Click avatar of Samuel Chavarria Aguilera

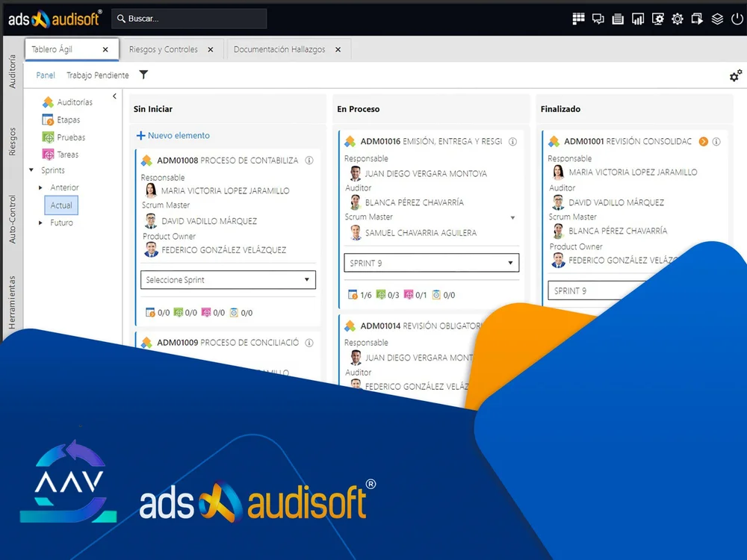point(356,232)
